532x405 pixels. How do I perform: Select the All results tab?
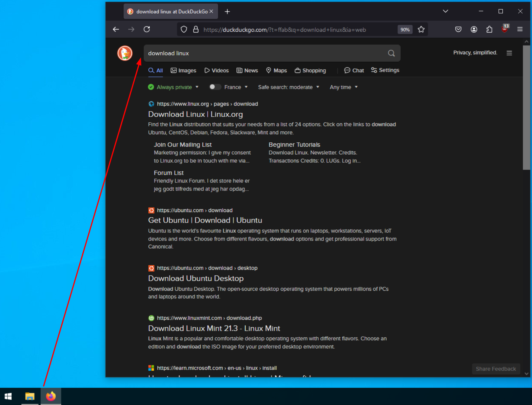click(x=156, y=71)
